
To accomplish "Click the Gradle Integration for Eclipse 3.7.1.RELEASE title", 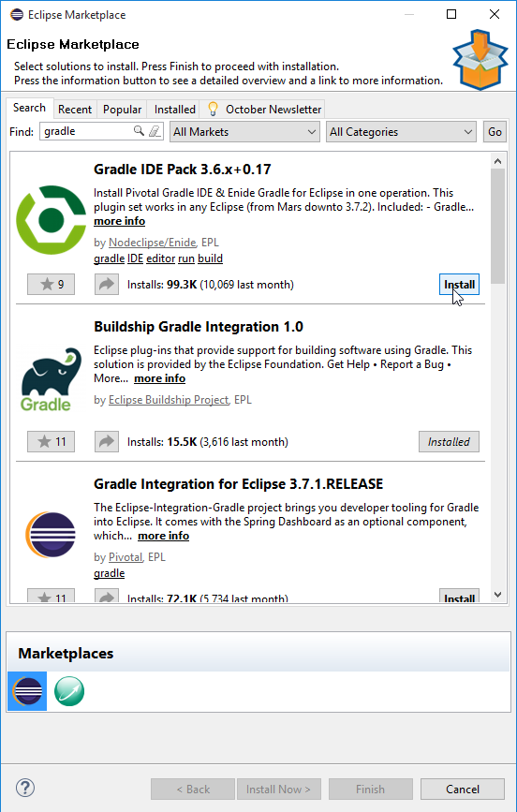I will (238, 484).
